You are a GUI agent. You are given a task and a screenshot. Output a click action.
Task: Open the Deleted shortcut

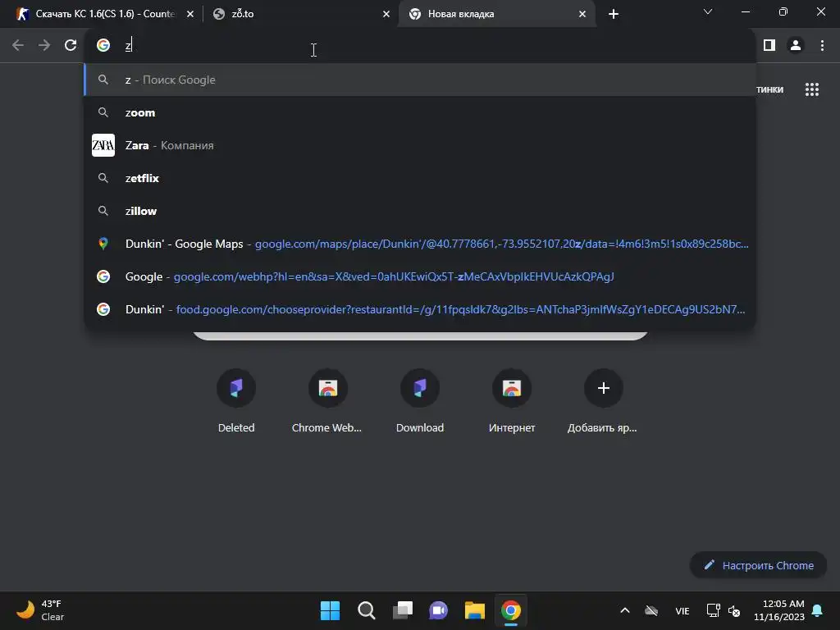click(236, 400)
